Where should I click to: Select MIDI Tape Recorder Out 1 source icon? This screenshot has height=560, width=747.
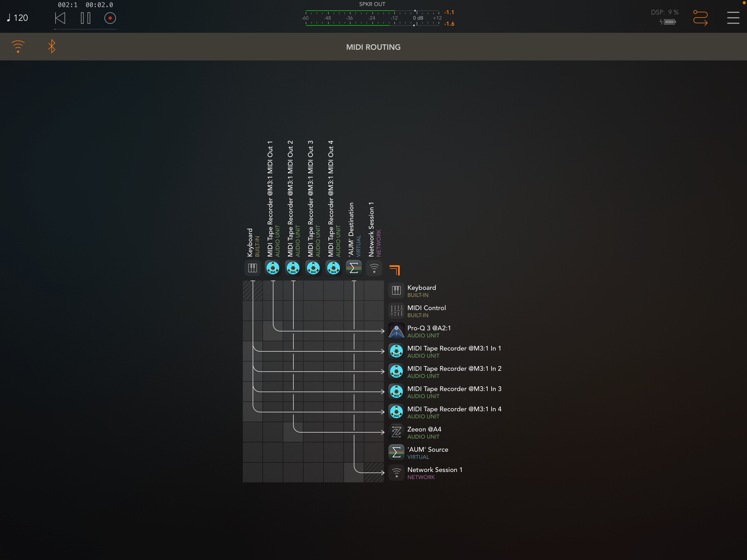click(273, 268)
